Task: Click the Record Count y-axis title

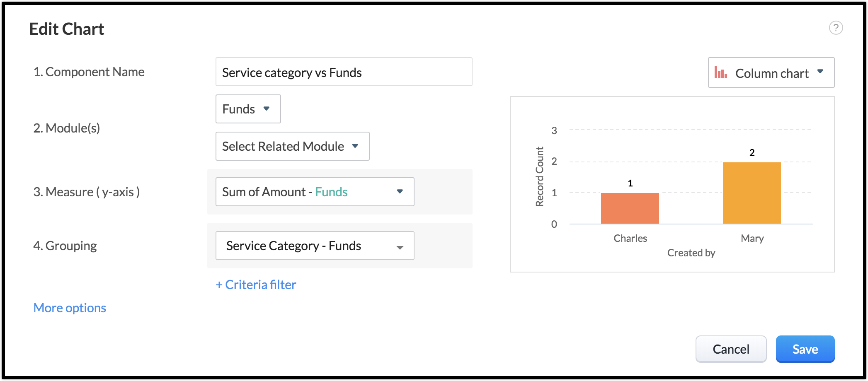Action: 539,176
